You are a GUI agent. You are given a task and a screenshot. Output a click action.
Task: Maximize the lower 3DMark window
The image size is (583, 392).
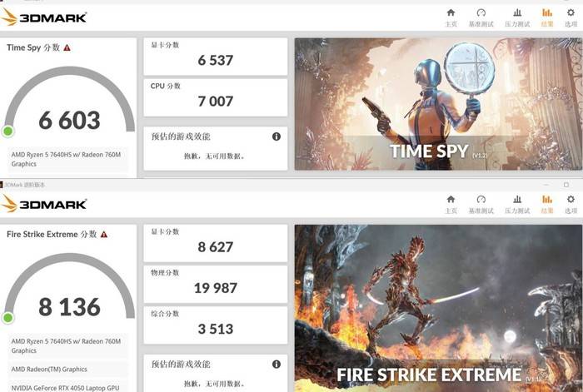(566, 185)
